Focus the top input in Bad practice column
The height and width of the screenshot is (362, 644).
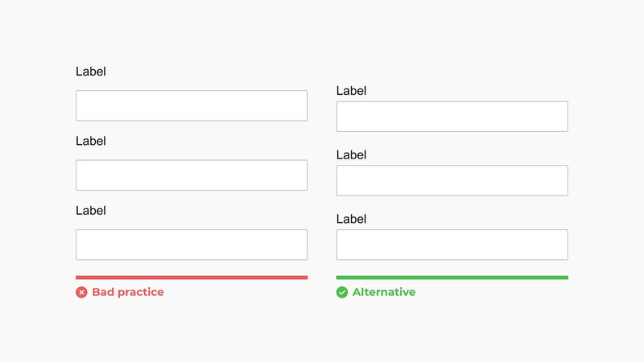(192, 105)
